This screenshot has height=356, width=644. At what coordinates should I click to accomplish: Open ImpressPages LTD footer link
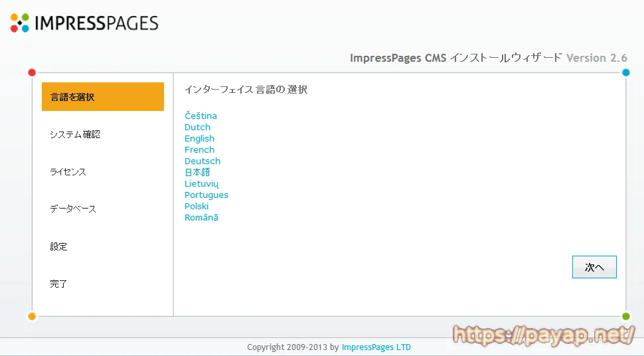[376, 347]
